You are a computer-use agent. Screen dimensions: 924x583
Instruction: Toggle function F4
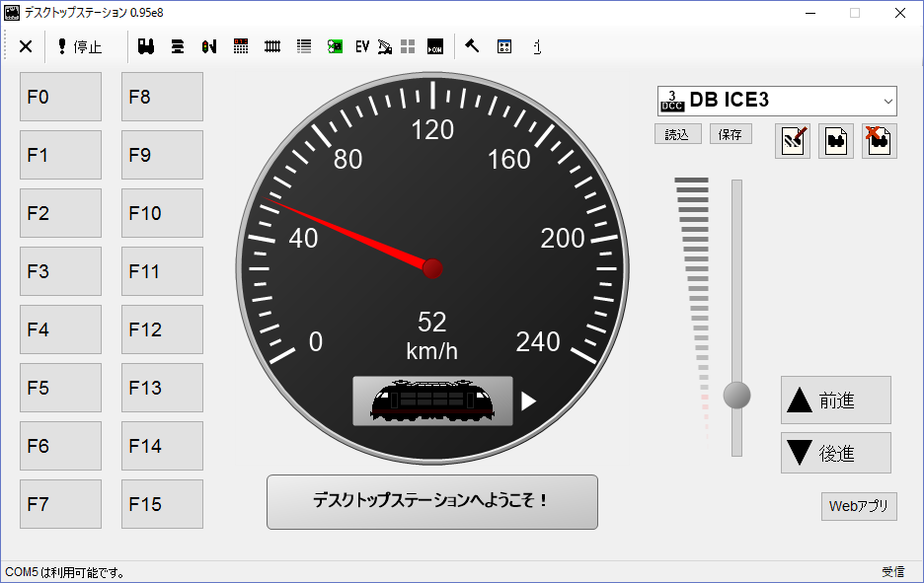(60, 329)
